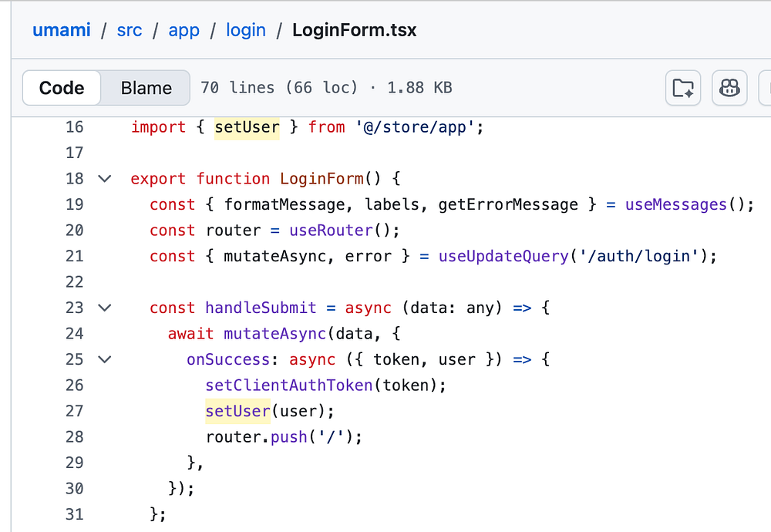The image size is (771, 532).
Task: Click the getErrorMessage identifier
Action: click(508, 204)
